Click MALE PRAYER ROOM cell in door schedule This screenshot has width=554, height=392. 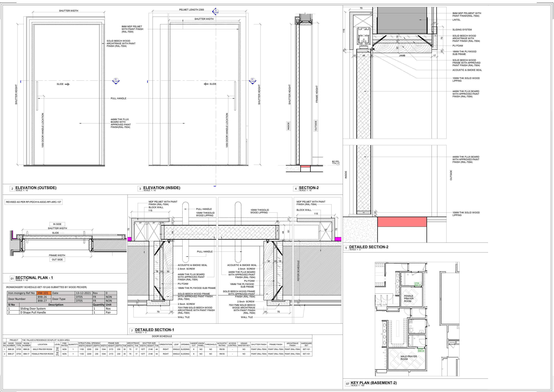point(43,349)
